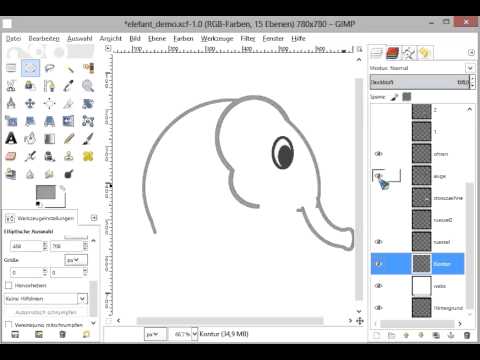Hide the Hintergrund layer

378,308
